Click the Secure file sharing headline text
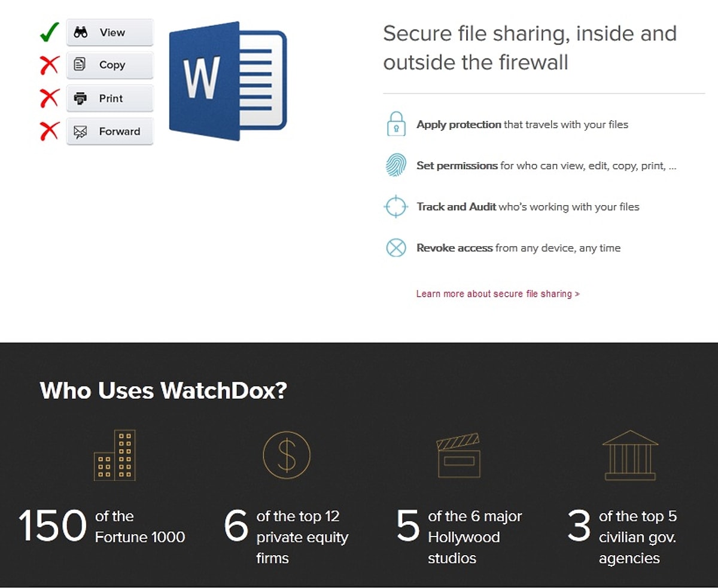Screen dimensions: 718x588 [x=530, y=47]
